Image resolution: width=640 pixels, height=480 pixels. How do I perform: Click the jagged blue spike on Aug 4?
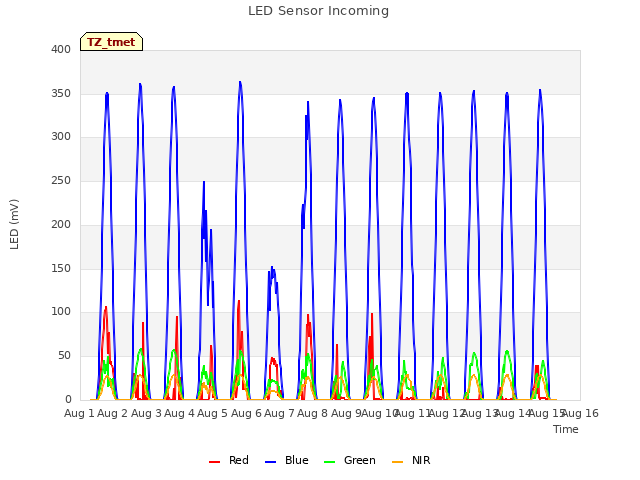(204, 182)
